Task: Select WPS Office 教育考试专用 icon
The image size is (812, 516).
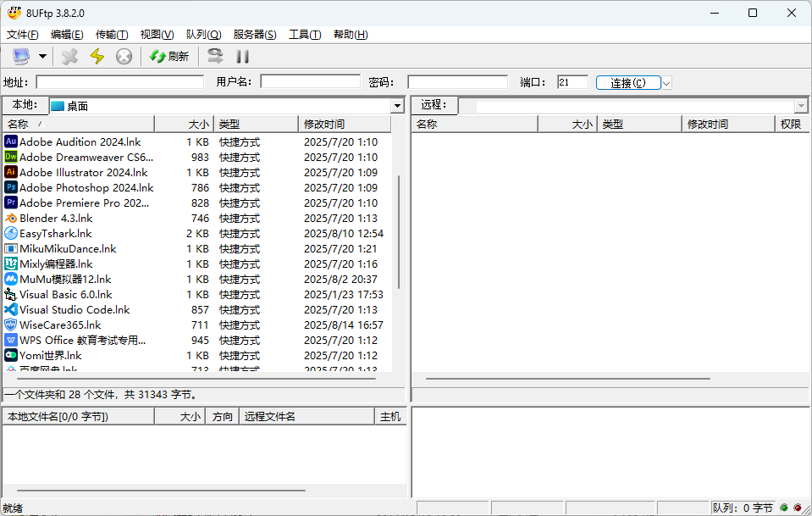Action: tap(11, 340)
